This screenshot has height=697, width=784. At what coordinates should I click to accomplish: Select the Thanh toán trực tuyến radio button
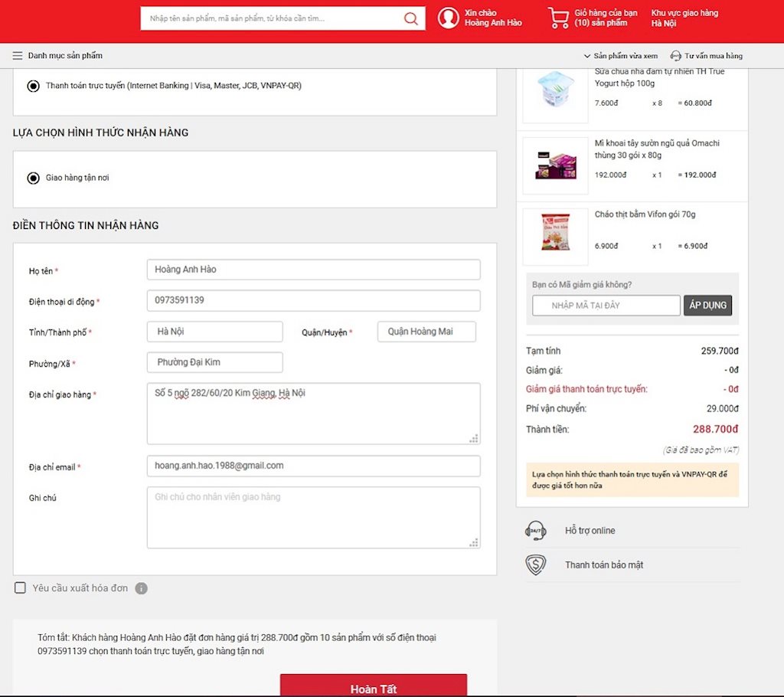[34, 86]
